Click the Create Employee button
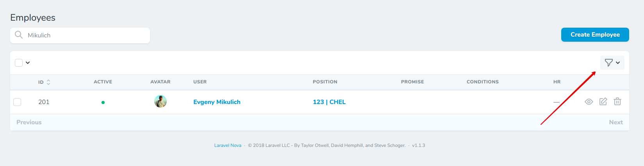 click(595, 35)
